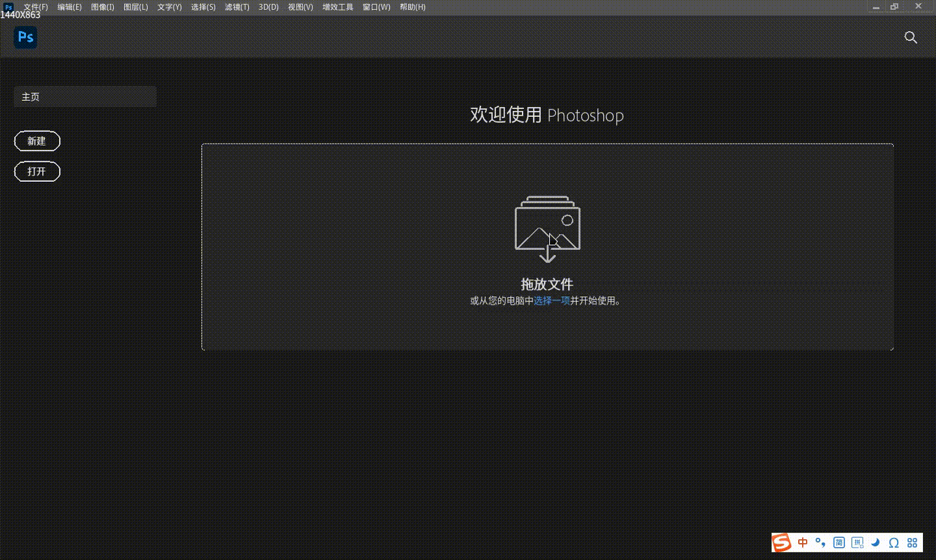Open the 3D(D) menu
The image size is (936, 560).
(268, 7)
